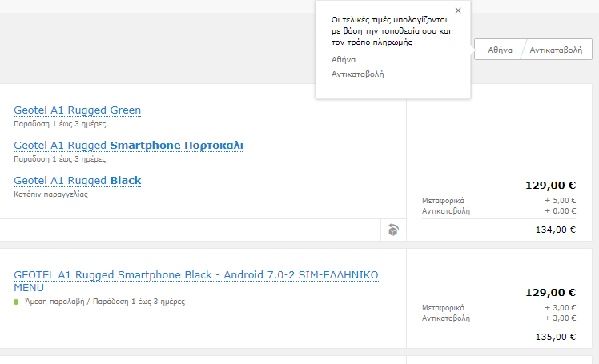This screenshot has width=599, height=364.
Task: Click the Μεταφορικά + 3,00 € shipping cost
Action: [498, 308]
